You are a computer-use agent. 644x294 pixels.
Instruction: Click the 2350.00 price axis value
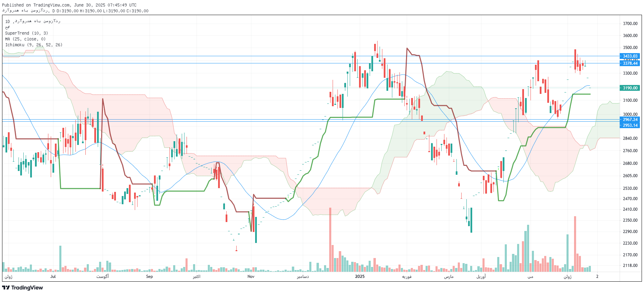point(630,220)
